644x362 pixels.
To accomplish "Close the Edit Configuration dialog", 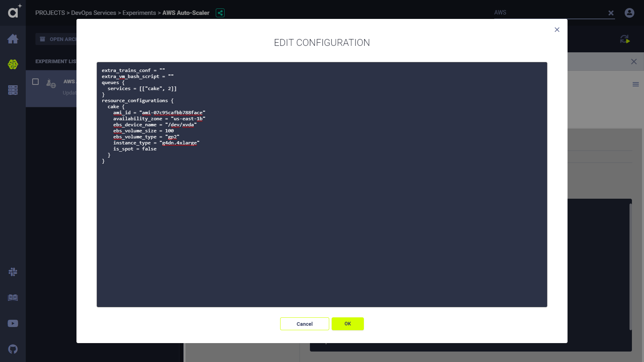I will [557, 30].
